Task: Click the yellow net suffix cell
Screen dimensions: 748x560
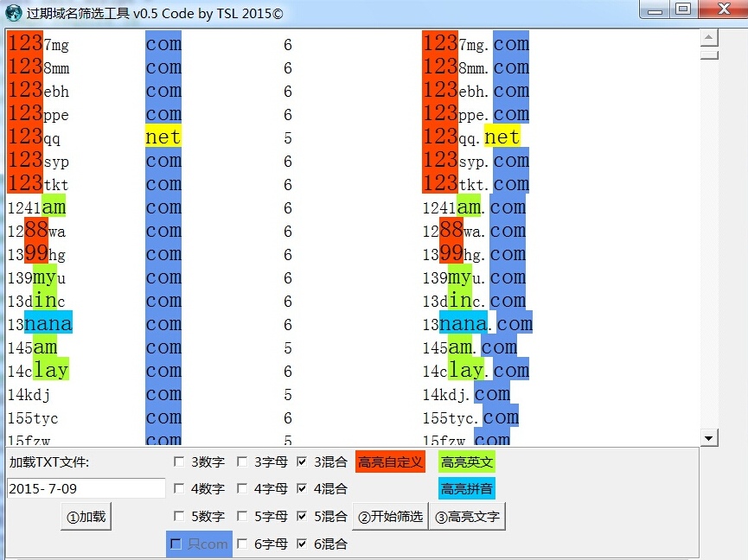Action: tap(163, 137)
